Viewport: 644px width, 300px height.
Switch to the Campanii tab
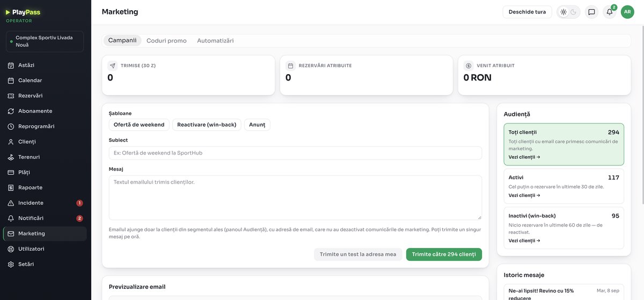[x=122, y=41]
